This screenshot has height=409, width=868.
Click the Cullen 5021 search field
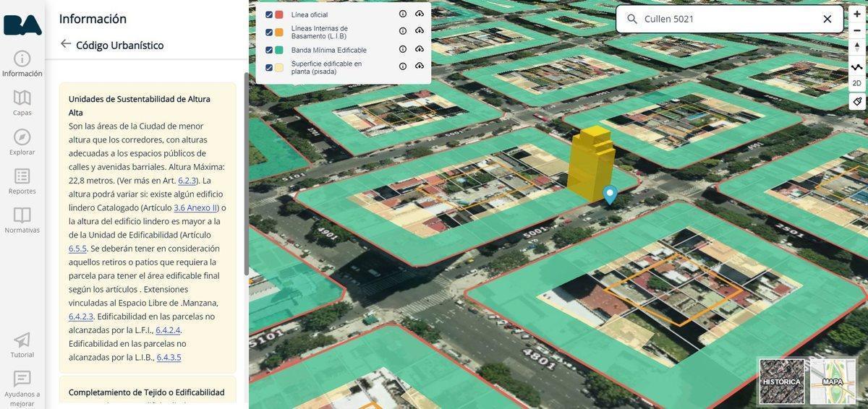[x=728, y=19]
